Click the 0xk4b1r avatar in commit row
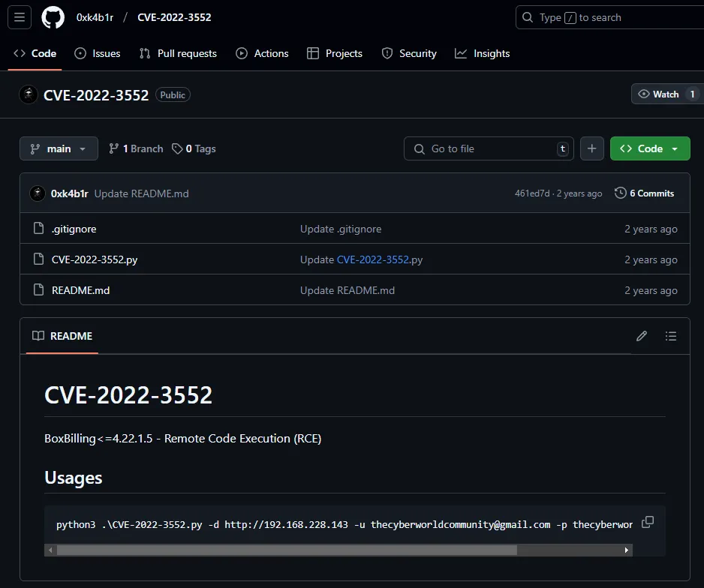The width and height of the screenshot is (704, 588). click(38, 193)
